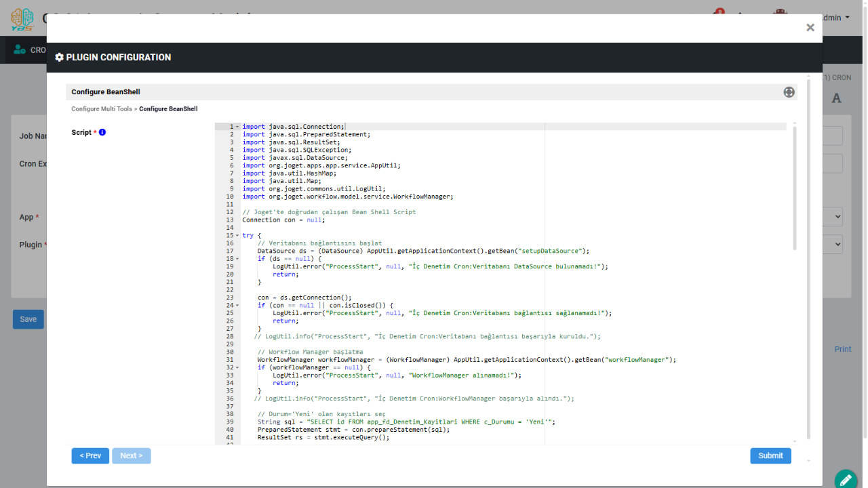Viewport: 868px width, 488px height.
Task: Click the round help icon in Configure BeanShell header
Action: coord(789,92)
